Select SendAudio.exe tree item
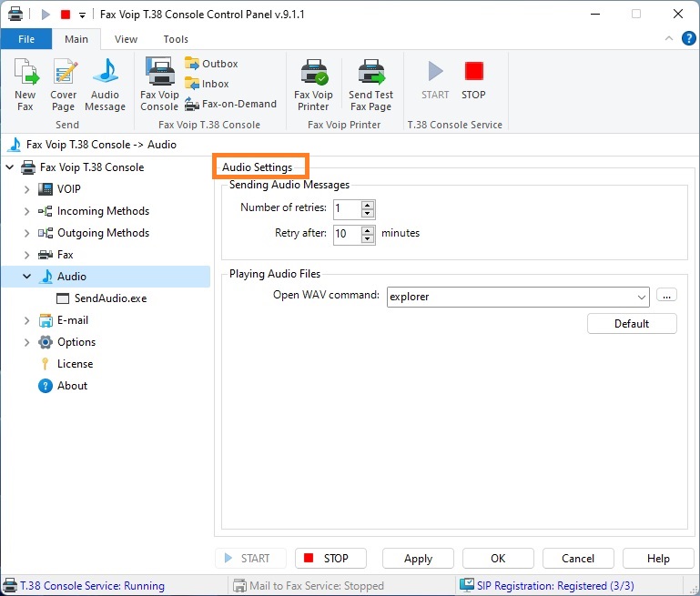Viewport: 700px width, 596px height. pyautogui.click(x=110, y=298)
